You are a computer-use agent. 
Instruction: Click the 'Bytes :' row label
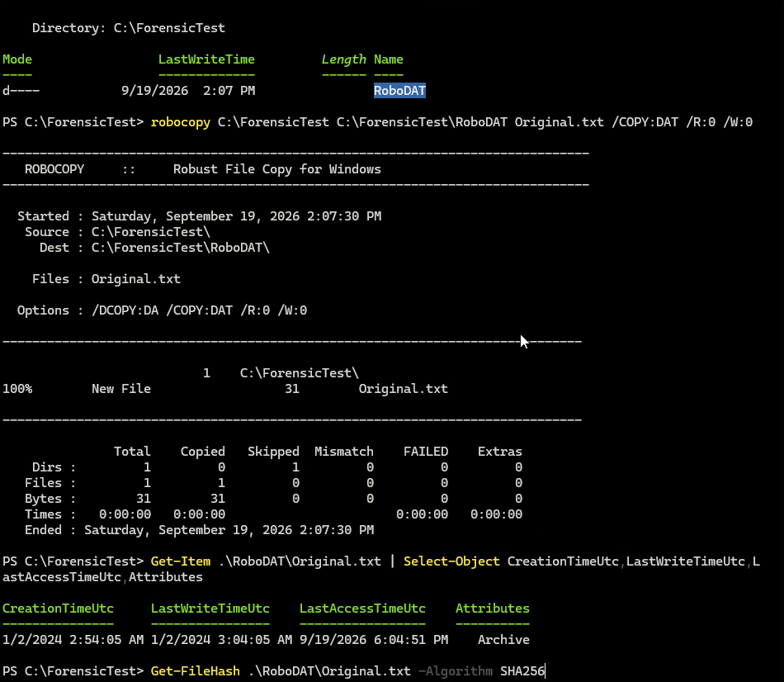(x=50, y=499)
